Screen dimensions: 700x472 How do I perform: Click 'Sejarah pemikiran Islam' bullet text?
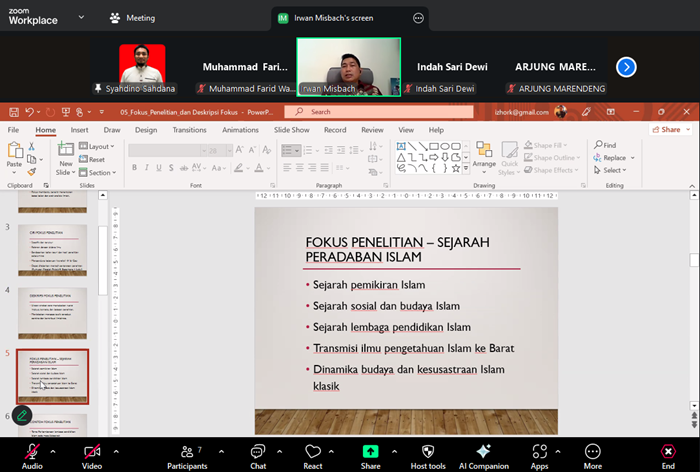point(369,285)
